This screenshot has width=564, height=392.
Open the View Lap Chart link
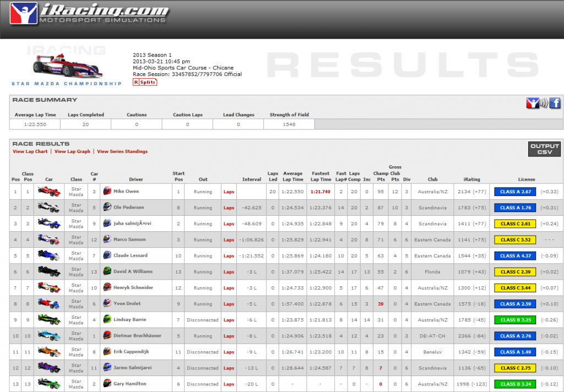tap(30, 151)
